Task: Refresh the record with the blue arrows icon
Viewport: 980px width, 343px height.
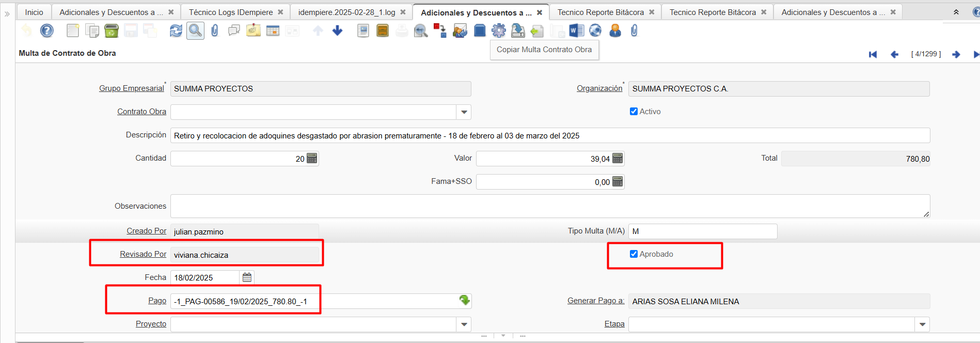Action: [x=176, y=31]
